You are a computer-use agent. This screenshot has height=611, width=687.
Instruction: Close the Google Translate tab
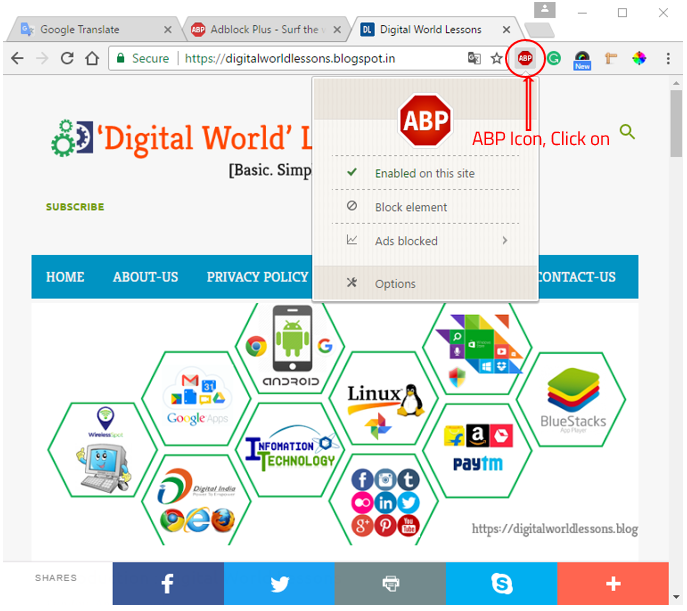point(167,30)
